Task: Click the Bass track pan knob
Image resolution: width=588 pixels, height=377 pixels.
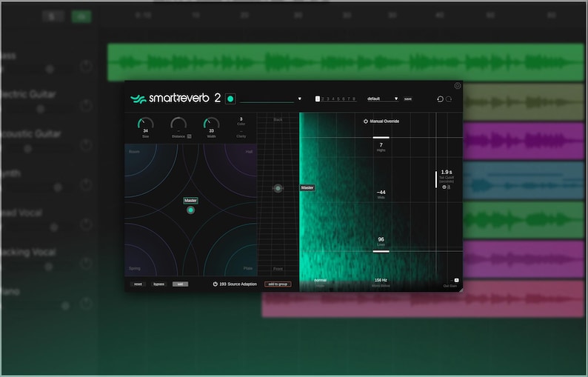Action: pos(86,67)
